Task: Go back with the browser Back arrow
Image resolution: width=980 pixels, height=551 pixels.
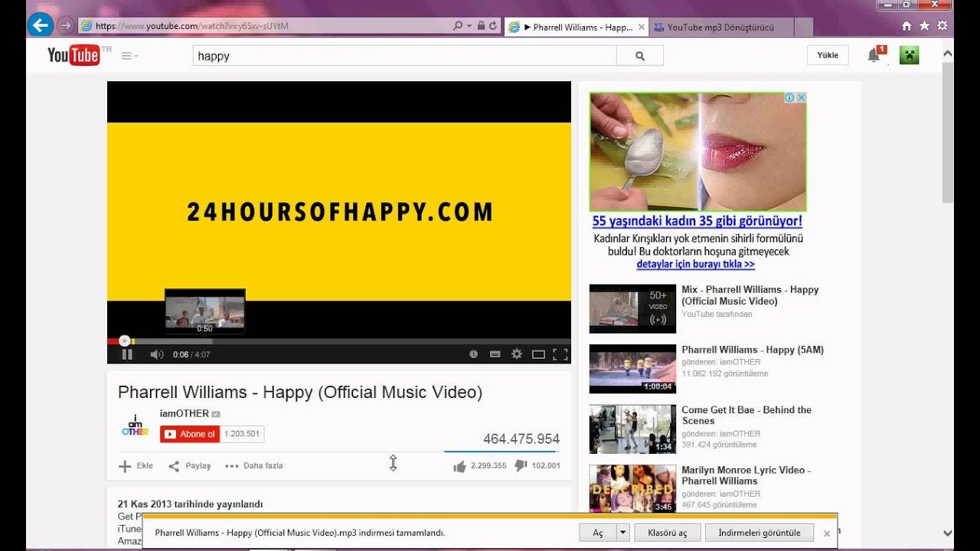Action: tap(40, 25)
